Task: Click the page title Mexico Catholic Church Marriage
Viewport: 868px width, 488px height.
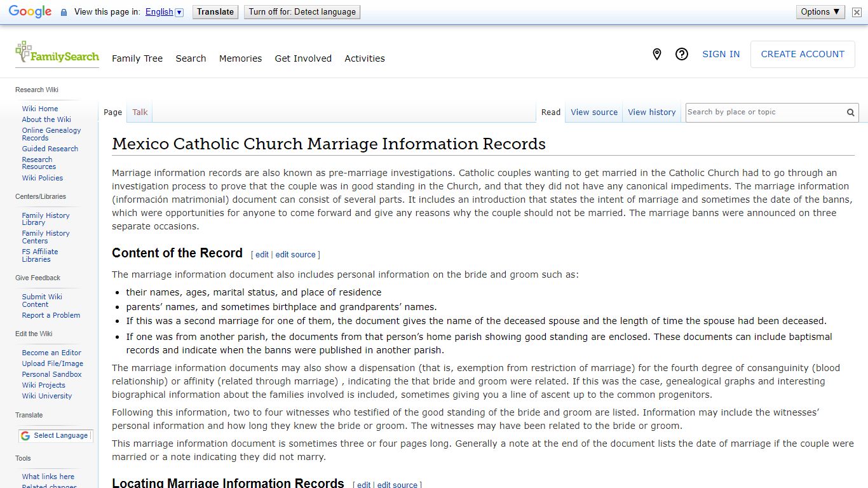Action: point(329,144)
